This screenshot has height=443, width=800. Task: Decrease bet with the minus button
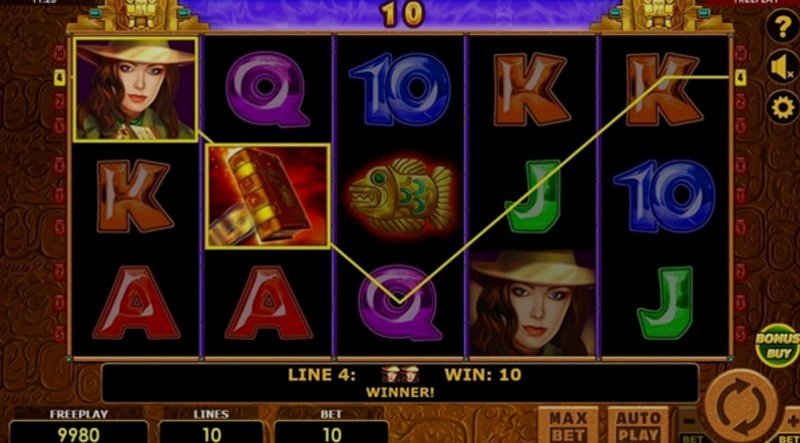(x=690, y=423)
